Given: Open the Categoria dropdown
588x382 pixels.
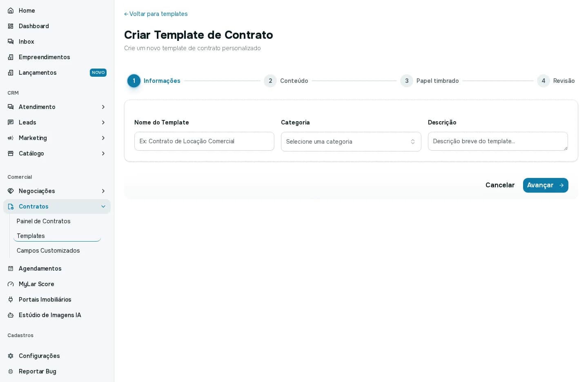Looking at the screenshot, I should click(x=351, y=142).
